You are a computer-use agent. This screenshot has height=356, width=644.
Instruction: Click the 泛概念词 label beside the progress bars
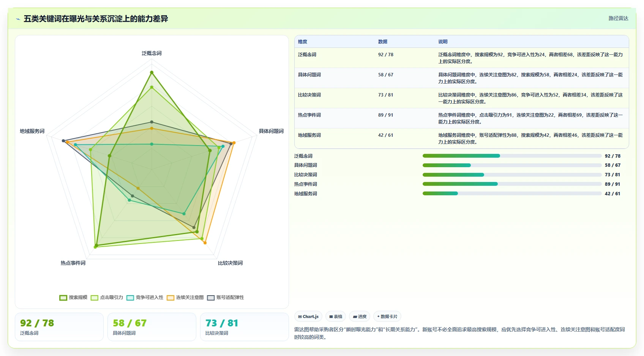click(303, 156)
